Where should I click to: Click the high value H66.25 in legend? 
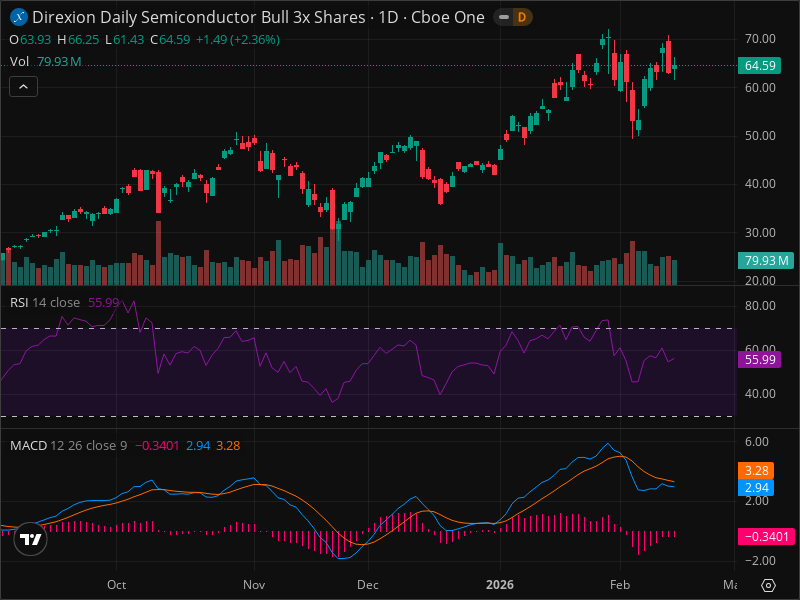(x=78, y=40)
